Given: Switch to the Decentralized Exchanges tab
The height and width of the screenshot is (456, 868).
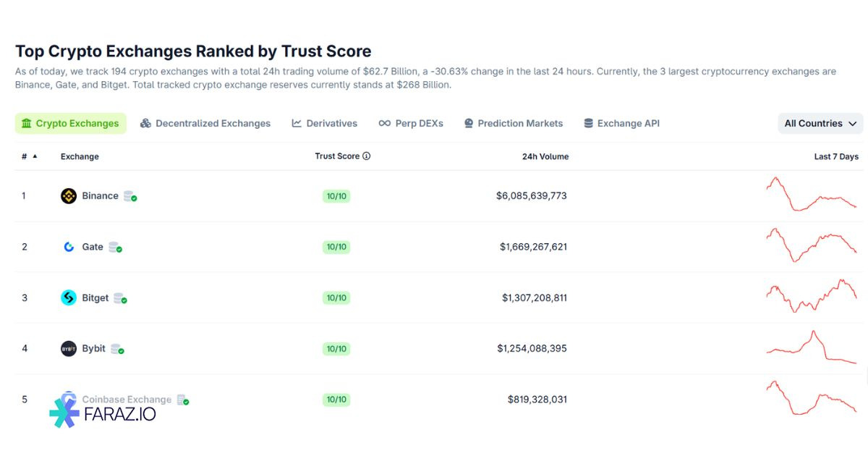Looking at the screenshot, I should 205,124.
